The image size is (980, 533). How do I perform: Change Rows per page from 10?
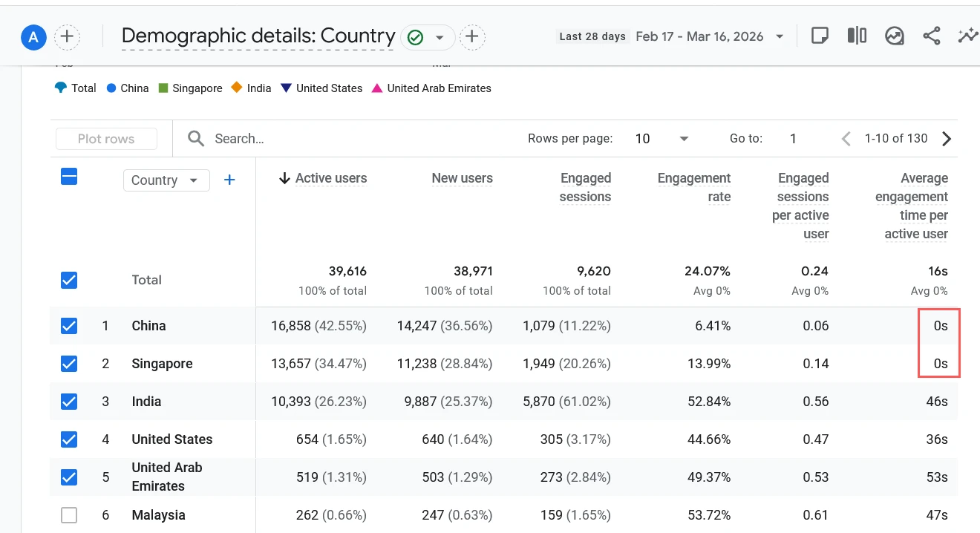coord(657,138)
